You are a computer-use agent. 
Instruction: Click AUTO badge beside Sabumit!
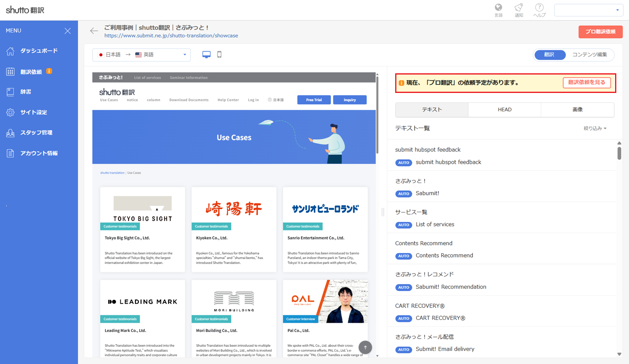pos(404,194)
